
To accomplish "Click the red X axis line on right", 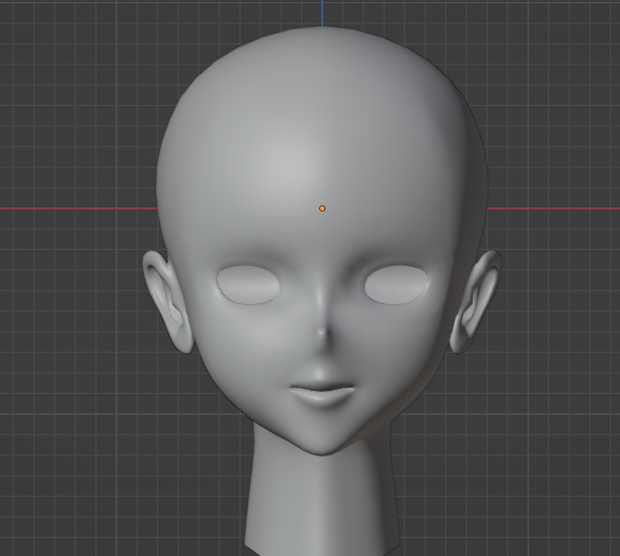I will (x=554, y=208).
